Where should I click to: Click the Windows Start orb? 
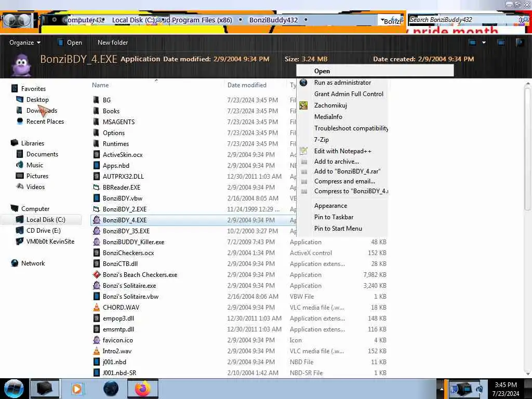[x=14, y=389]
